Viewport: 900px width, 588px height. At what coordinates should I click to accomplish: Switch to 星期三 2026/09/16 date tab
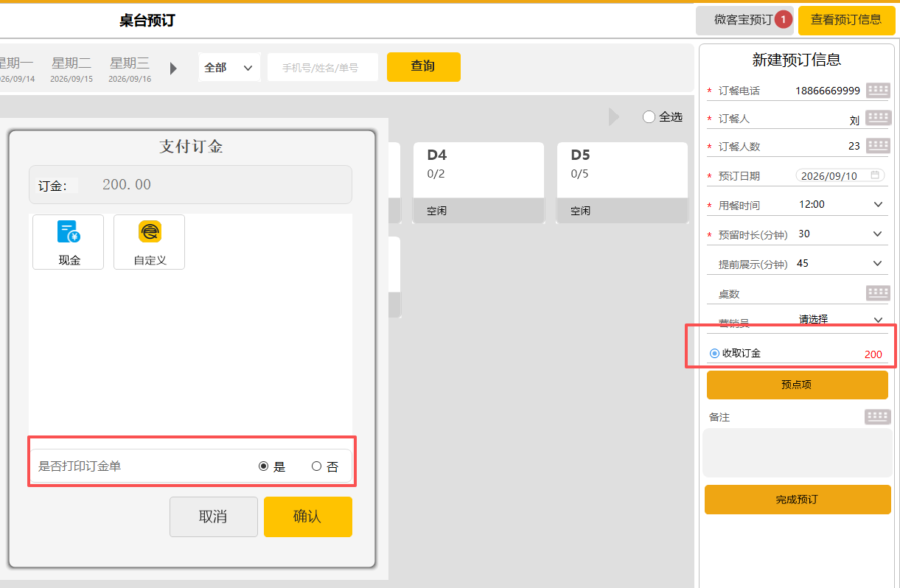click(x=130, y=69)
